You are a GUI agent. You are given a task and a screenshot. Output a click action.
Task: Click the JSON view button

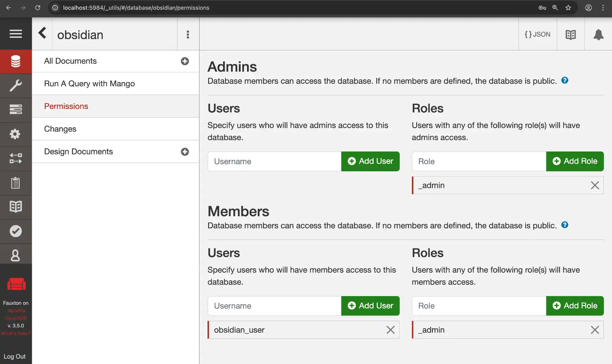(x=537, y=34)
